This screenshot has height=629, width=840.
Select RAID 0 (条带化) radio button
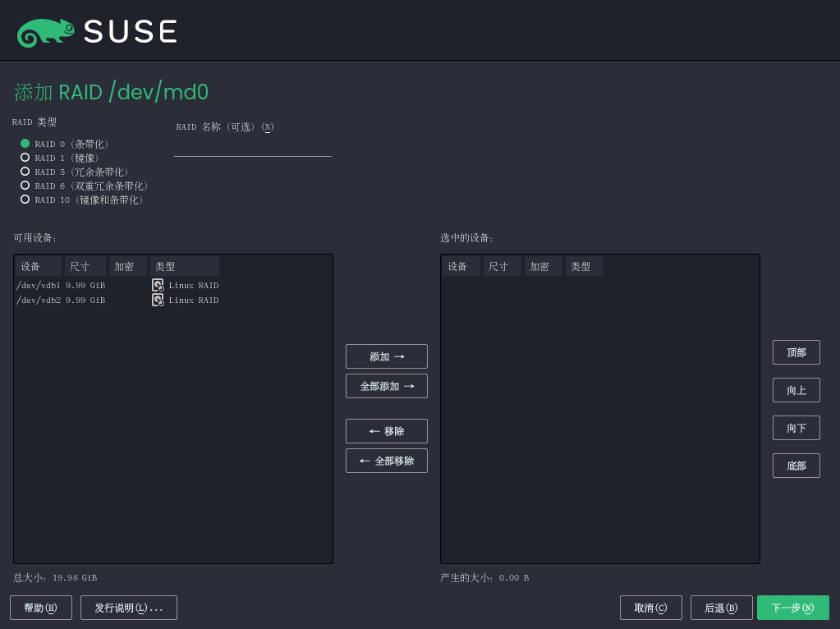point(25,144)
